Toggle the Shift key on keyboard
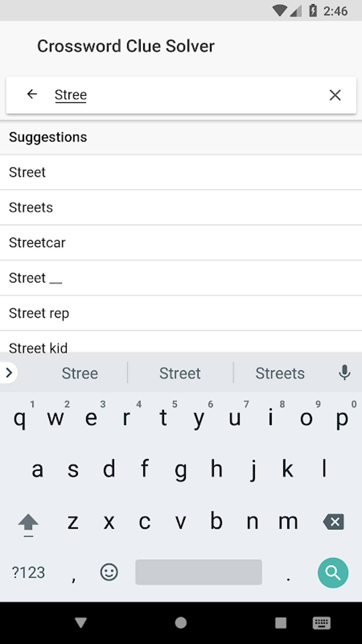Screen dimensions: 362x644 28,523
